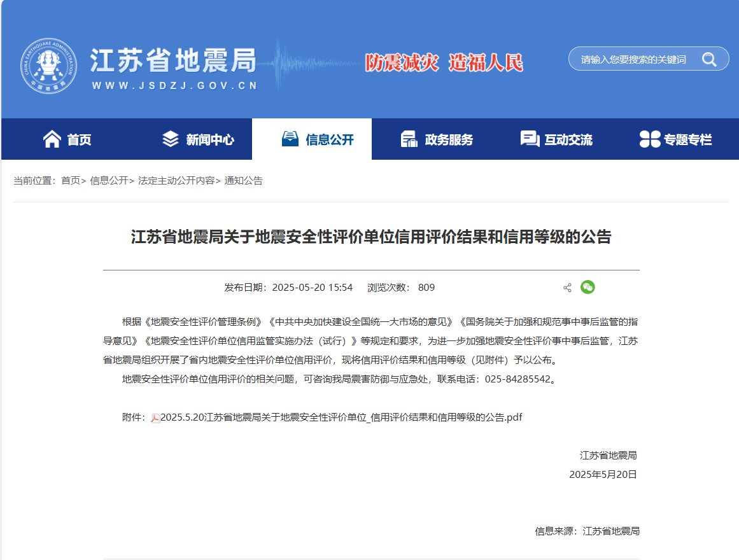739x560 pixels.
Task: Open WeChat sharing via the green icon
Action: (588, 287)
